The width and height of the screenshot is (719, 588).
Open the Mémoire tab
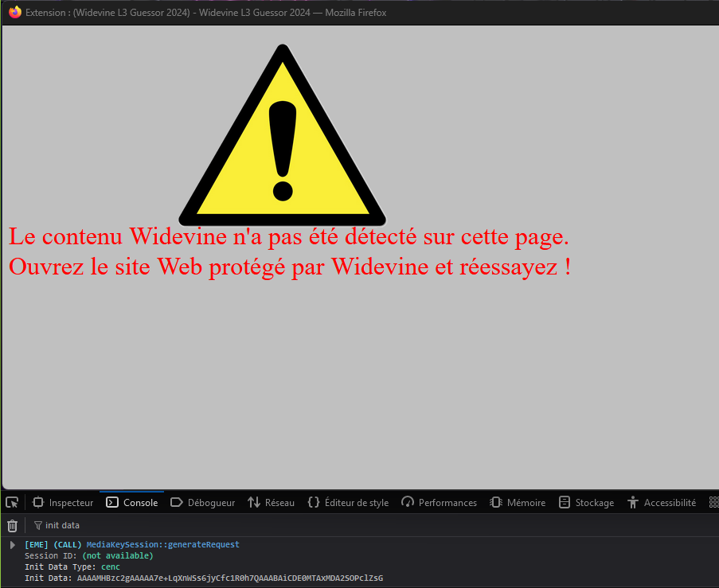[x=518, y=503]
